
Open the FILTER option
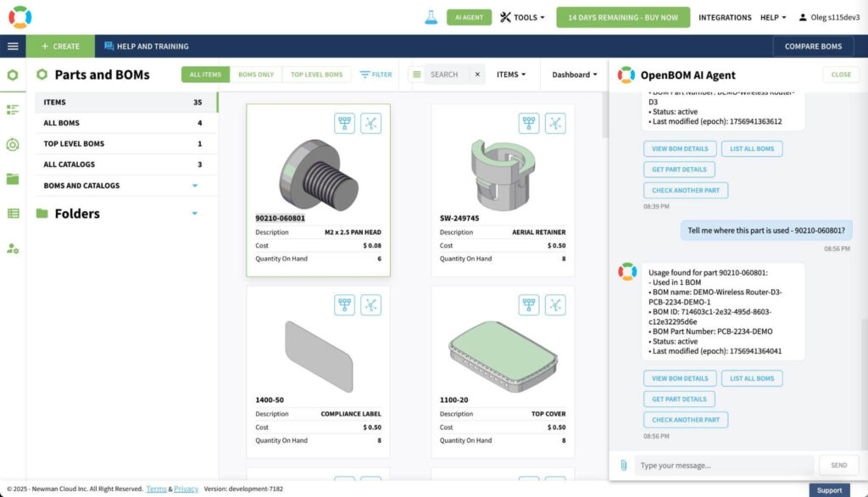point(376,75)
